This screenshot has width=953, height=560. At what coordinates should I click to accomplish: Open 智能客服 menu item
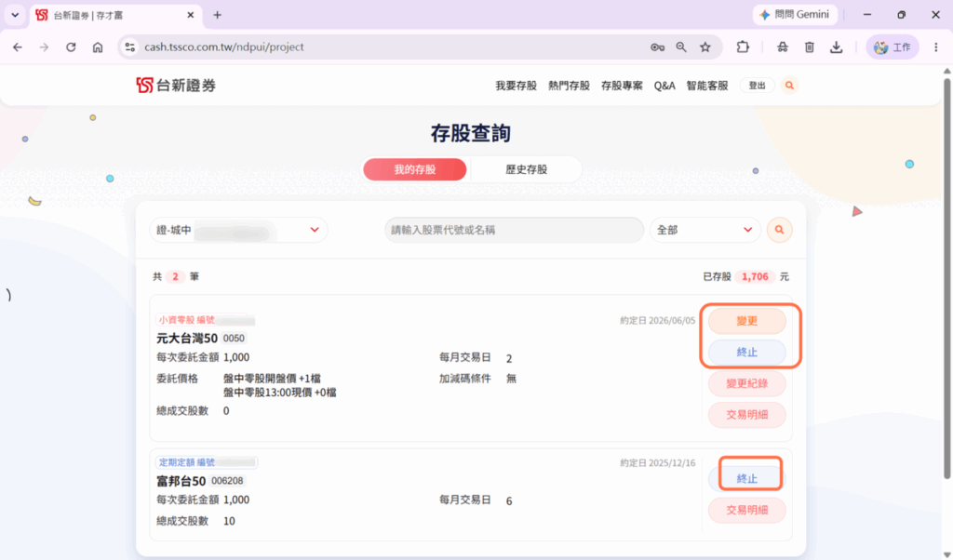tap(707, 86)
